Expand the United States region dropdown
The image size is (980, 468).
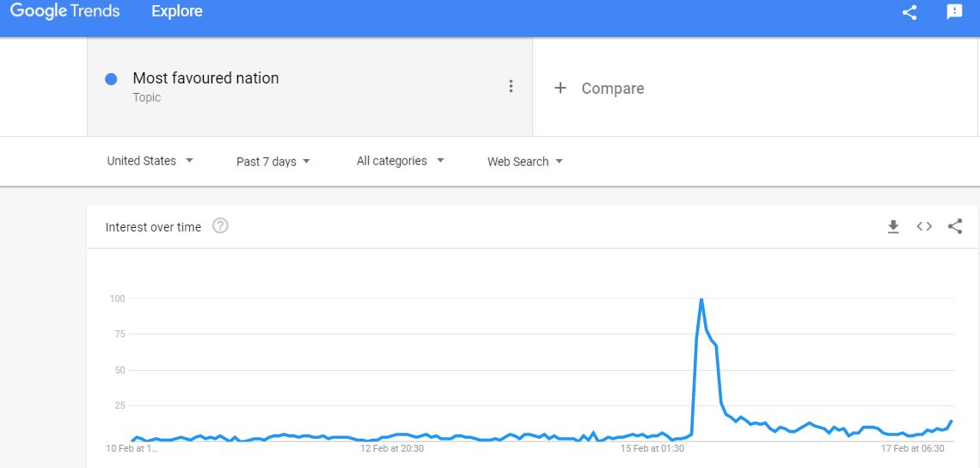pos(150,161)
